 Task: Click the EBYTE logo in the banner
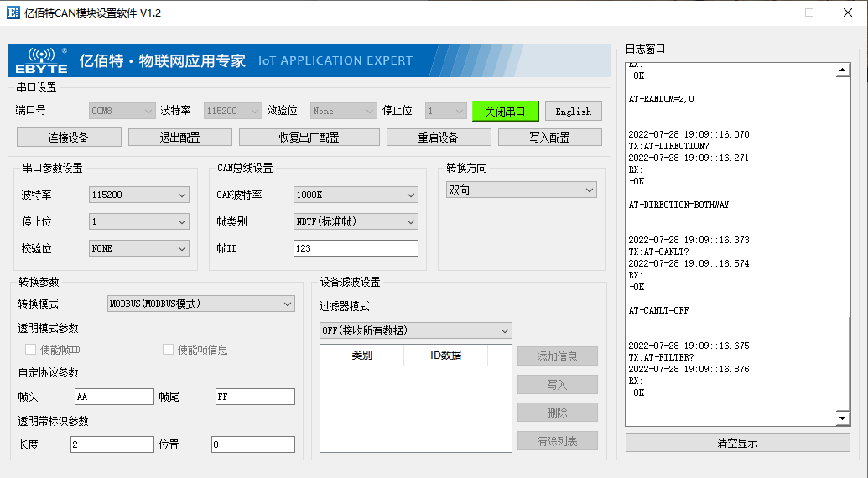[42, 61]
